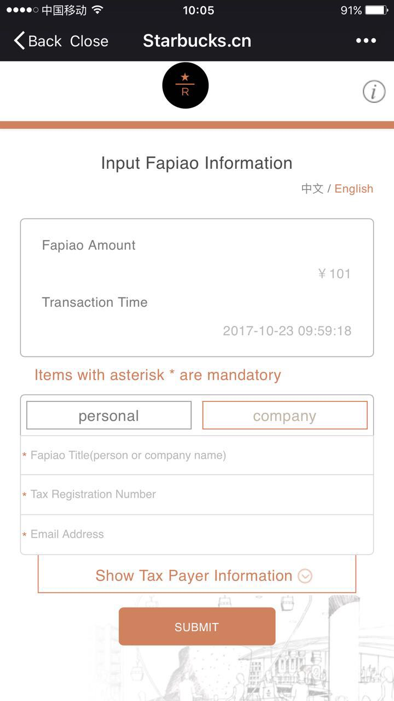
Task: Tap the Starbucks Reserve R logo
Action: (x=185, y=85)
